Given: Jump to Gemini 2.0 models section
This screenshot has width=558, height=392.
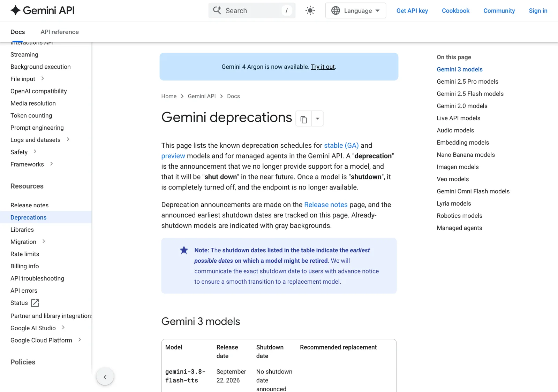Looking at the screenshot, I should point(462,106).
